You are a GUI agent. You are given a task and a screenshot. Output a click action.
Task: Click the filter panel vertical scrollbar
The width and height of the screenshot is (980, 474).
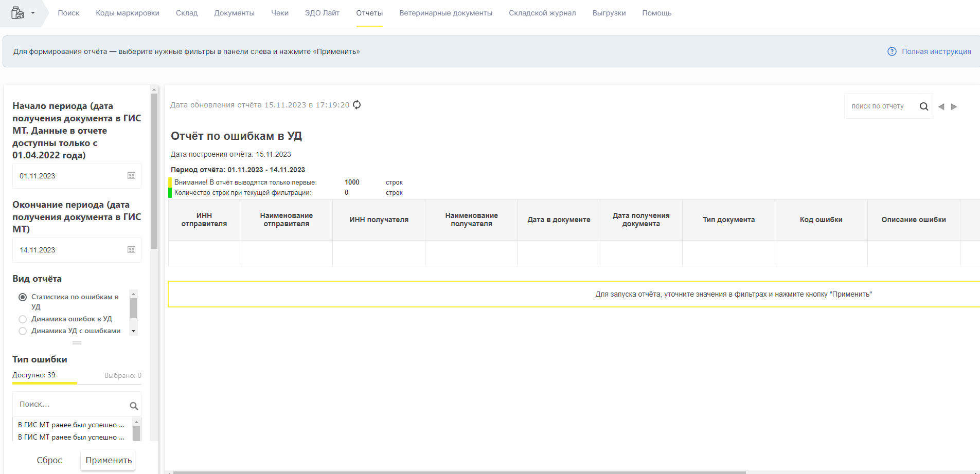pyautogui.click(x=154, y=171)
